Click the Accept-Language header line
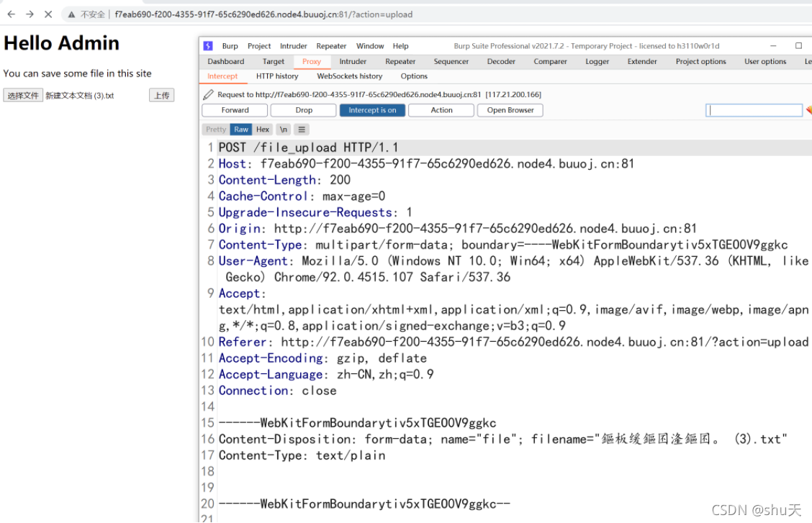 [x=326, y=375]
